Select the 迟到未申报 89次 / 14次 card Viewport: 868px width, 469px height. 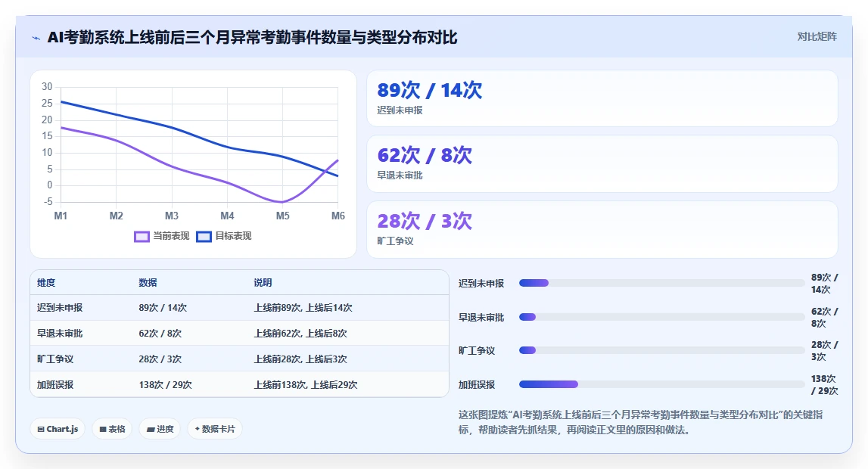[602, 98]
